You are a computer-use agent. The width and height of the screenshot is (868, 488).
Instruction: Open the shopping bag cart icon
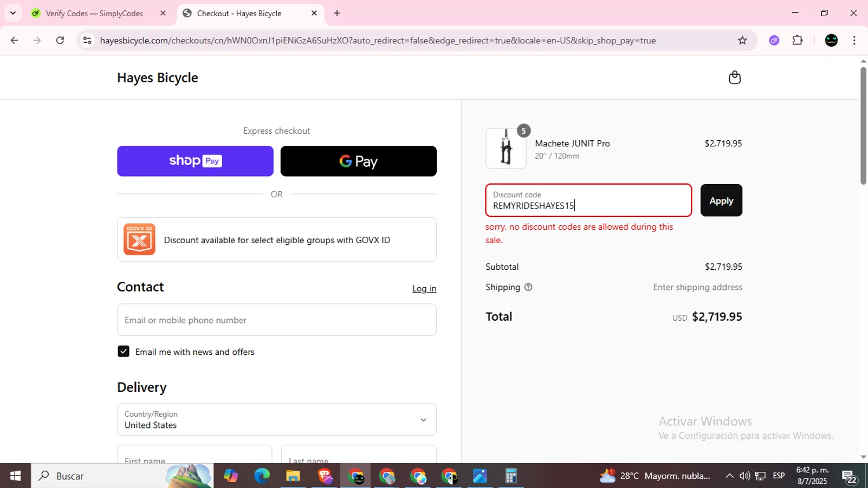(x=734, y=78)
